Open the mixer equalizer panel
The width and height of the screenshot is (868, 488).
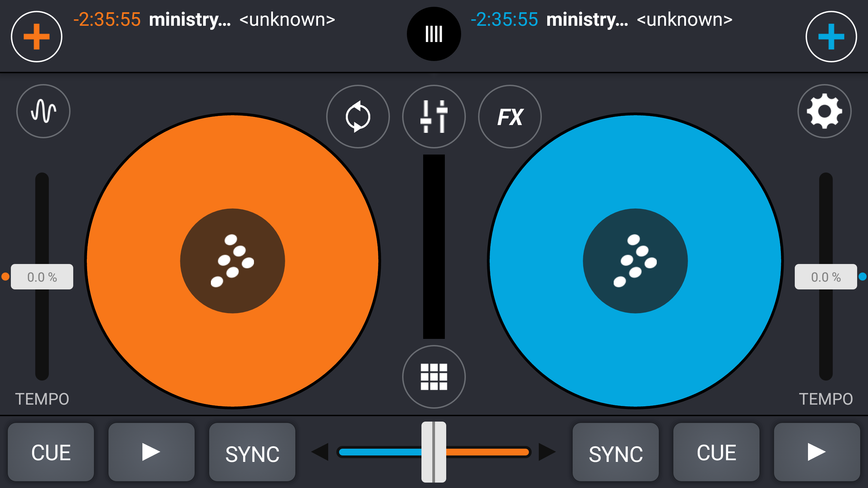tap(434, 117)
